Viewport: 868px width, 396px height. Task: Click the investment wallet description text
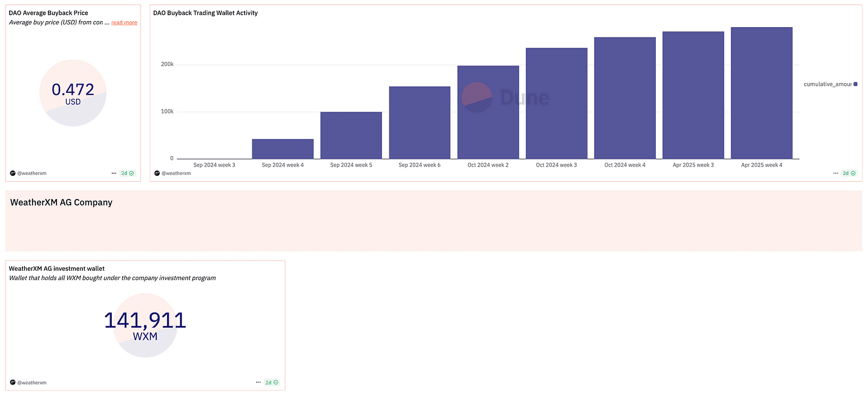pos(112,278)
